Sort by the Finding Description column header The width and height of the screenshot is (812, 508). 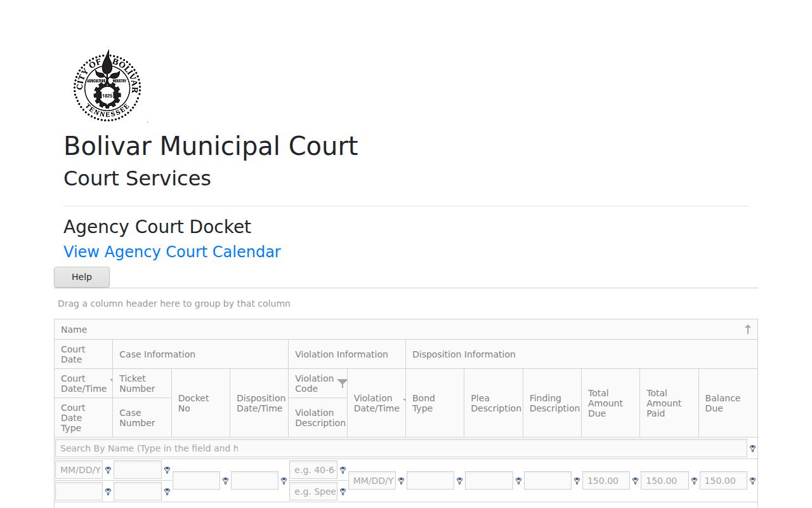(x=552, y=403)
